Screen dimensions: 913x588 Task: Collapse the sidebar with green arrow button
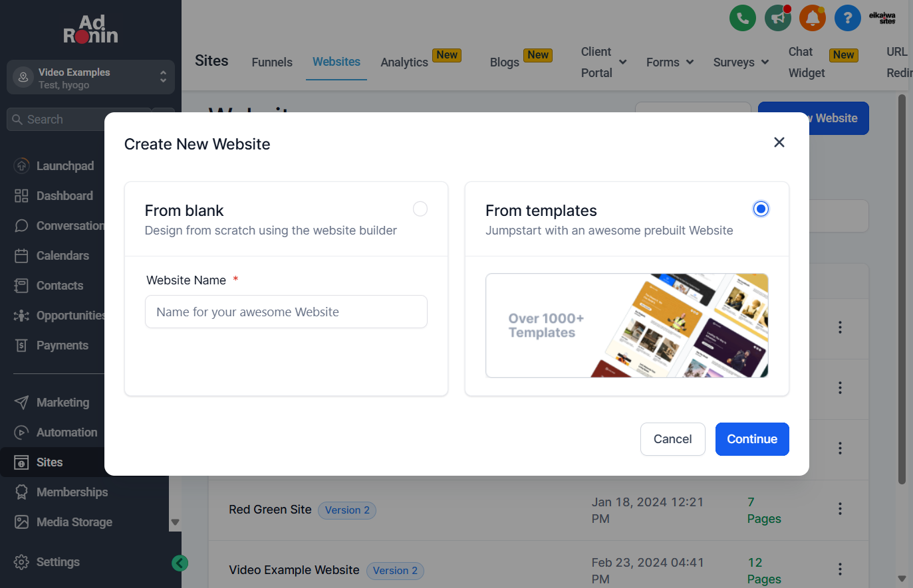180,563
